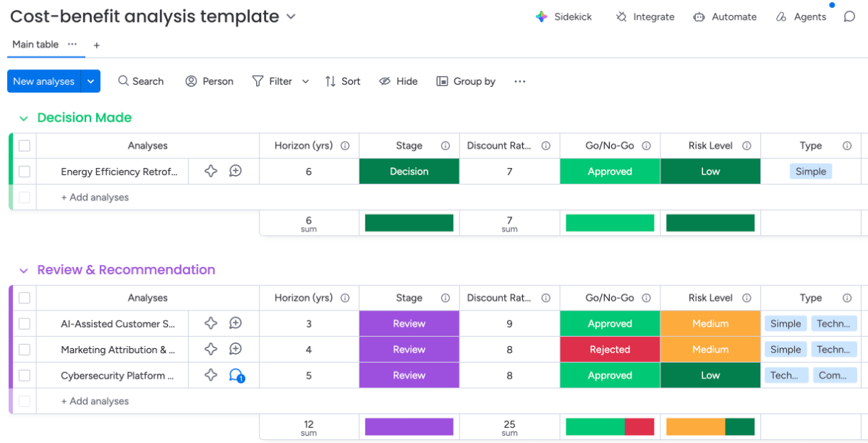
Task: Edit Horizon value 3 for AI-Assisted Customer
Action: [x=309, y=324]
